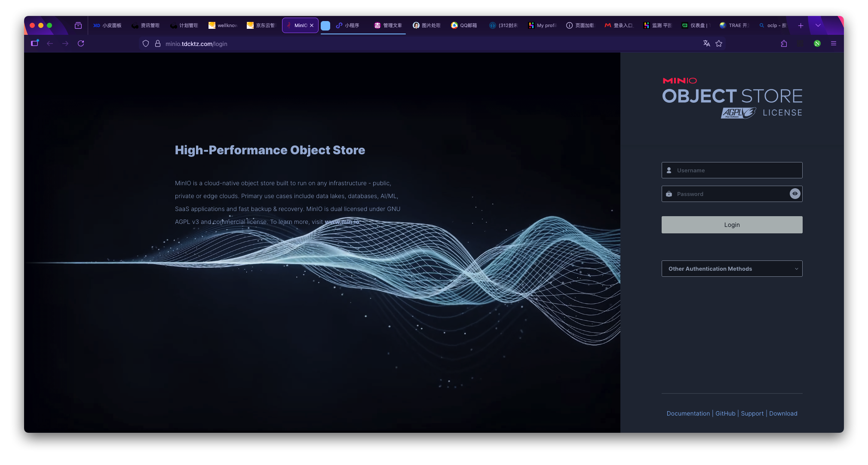Open the hamburger application menu

[833, 43]
